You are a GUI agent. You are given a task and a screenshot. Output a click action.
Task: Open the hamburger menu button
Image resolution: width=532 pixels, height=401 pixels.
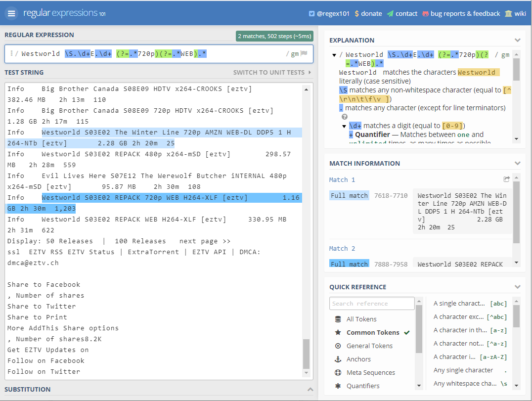(11, 13)
